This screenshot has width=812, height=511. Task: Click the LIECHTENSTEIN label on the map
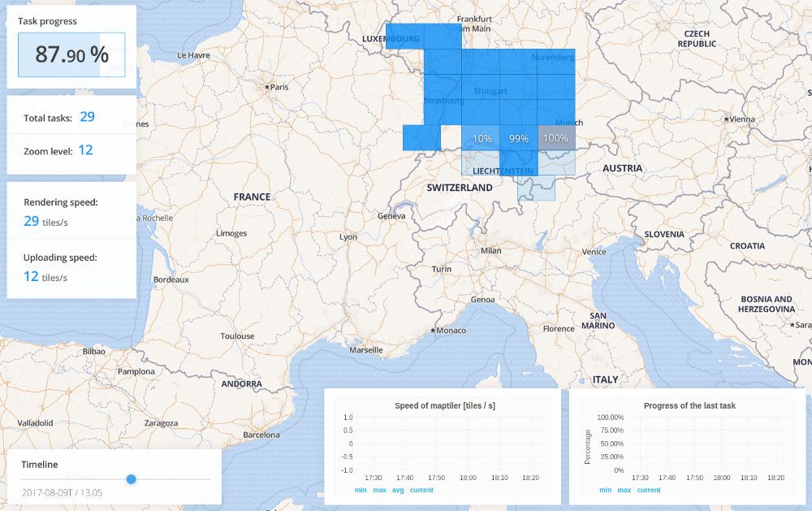pyautogui.click(x=503, y=171)
